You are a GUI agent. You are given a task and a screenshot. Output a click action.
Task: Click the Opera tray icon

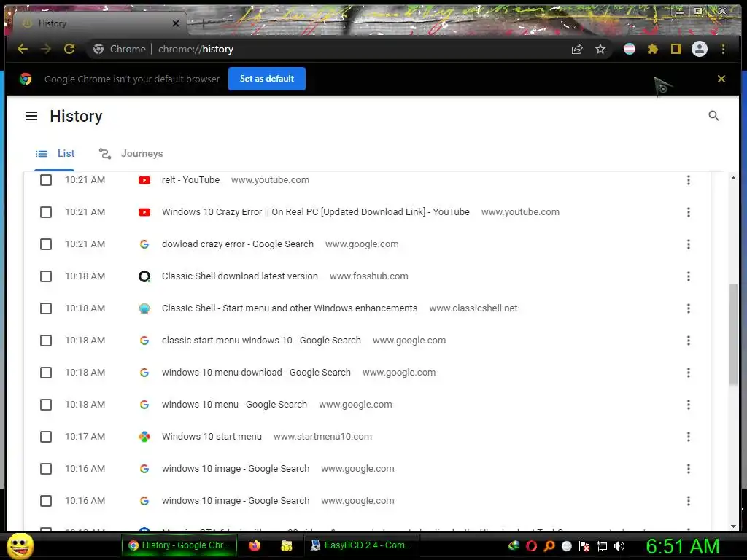pos(531,546)
